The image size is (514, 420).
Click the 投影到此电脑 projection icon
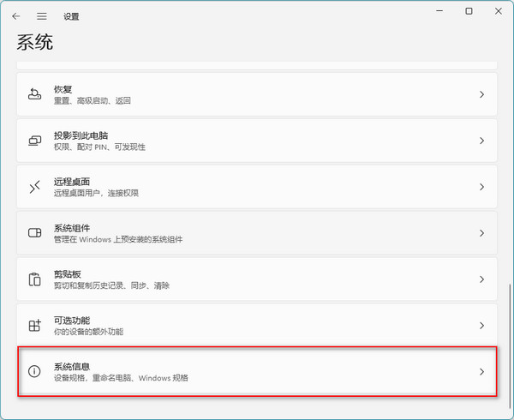click(34, 141)
